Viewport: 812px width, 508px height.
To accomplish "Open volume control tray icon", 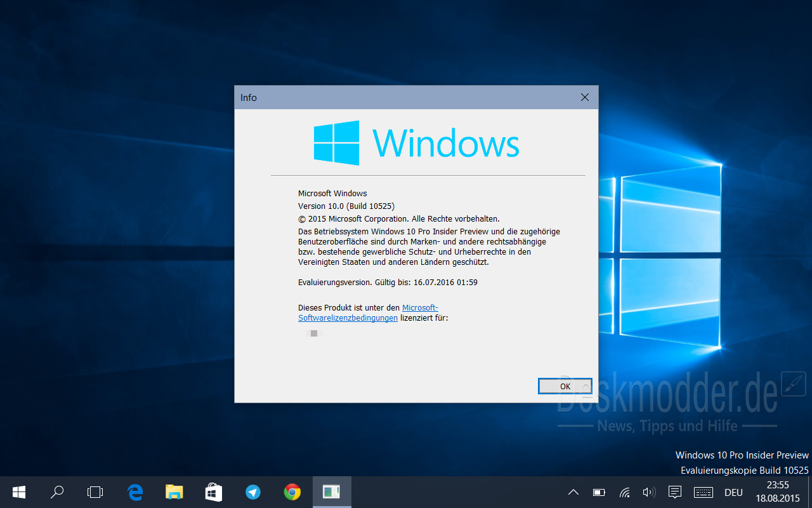I will (649, 492).
